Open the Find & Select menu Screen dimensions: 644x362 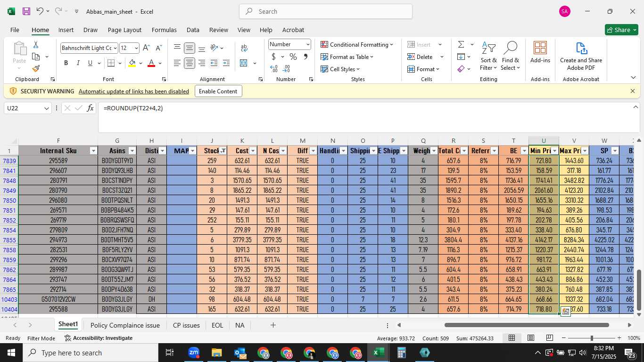click(511, 57)
